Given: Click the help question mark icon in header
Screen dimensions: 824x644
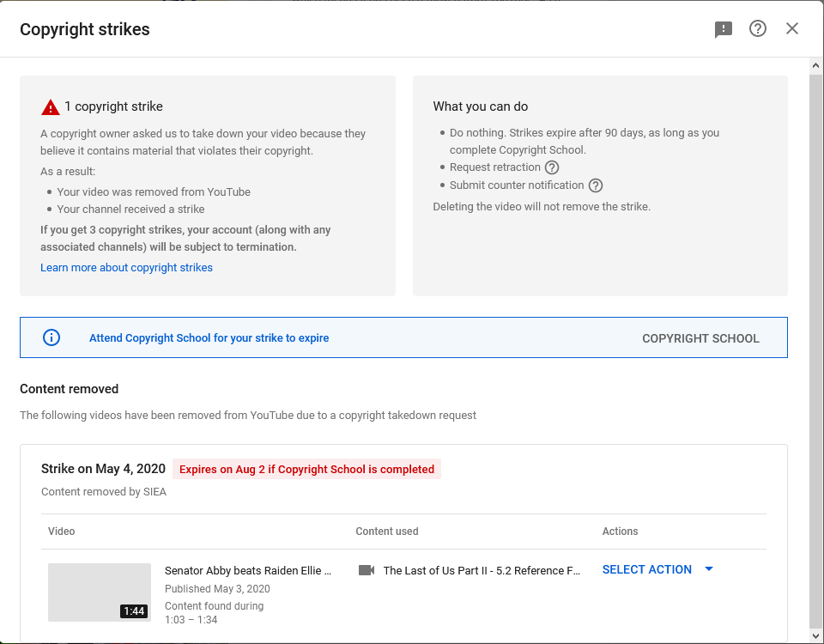Looking at the screenshot, I should click(757, 28).
